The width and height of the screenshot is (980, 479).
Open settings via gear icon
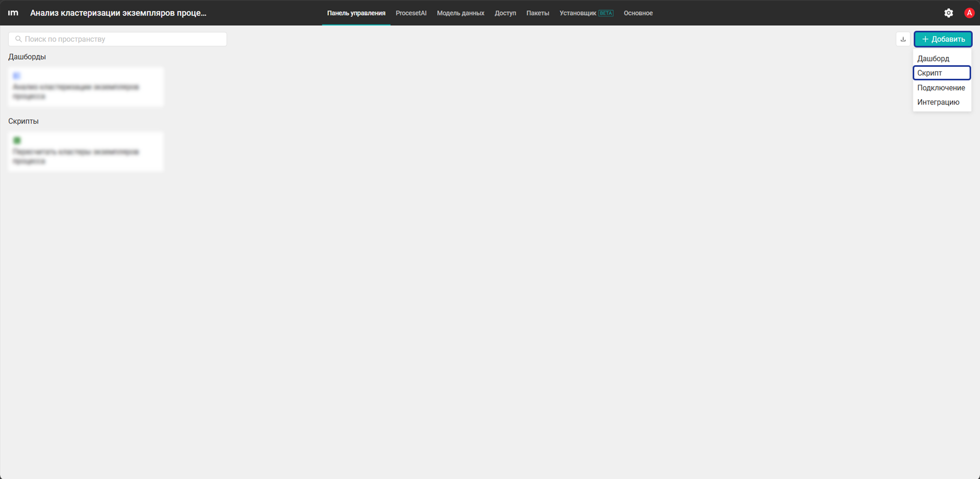click(949, 13)
